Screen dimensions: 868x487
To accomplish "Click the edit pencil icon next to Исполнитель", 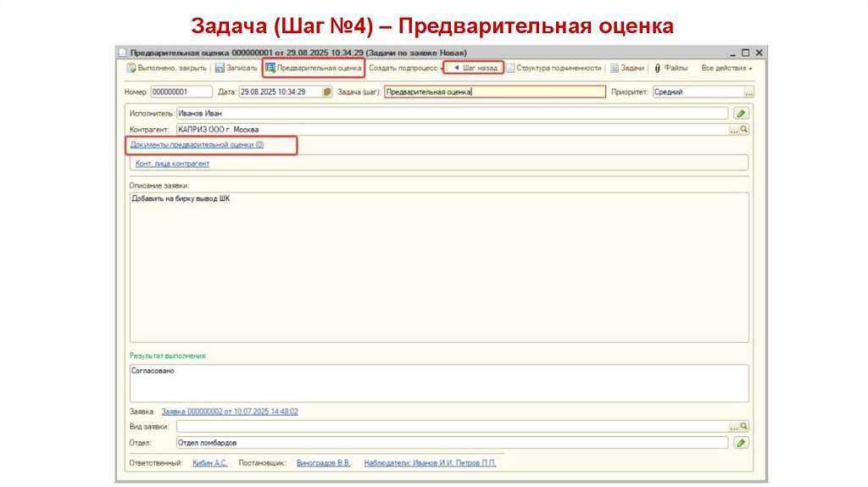I will [741, 114].
